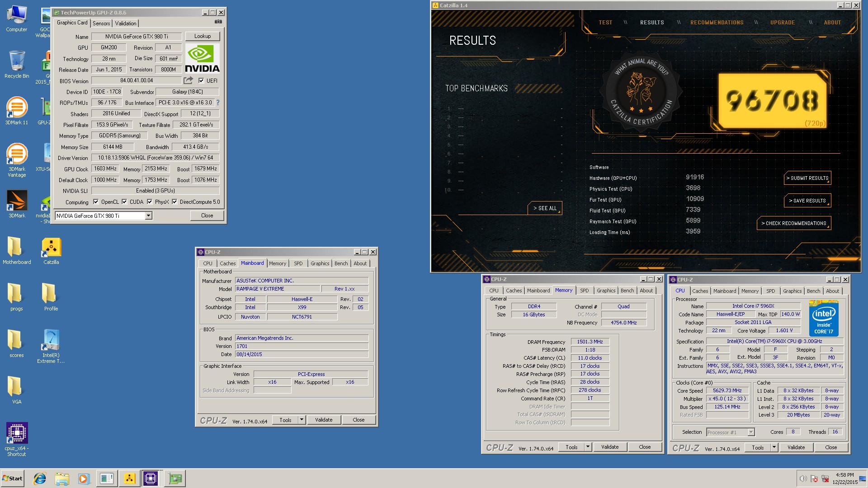Switch to Sensors tab in GPU-Z
868x488 pixels.
101,23
